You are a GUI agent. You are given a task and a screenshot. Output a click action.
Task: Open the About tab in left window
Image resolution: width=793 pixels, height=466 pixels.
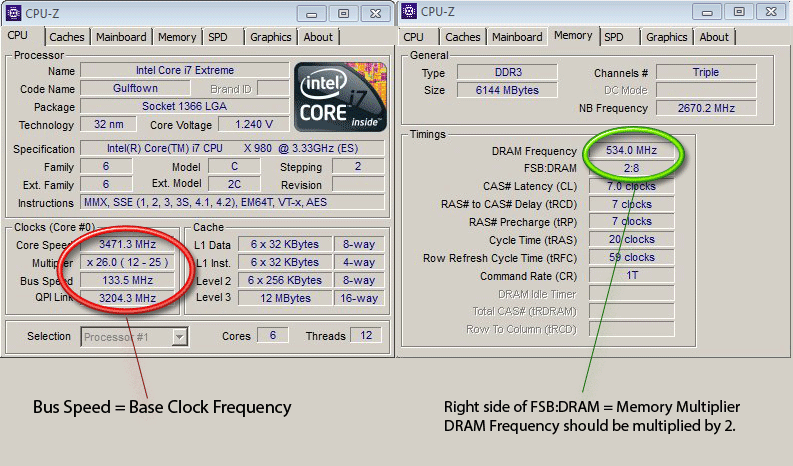(x=318, y=37)
